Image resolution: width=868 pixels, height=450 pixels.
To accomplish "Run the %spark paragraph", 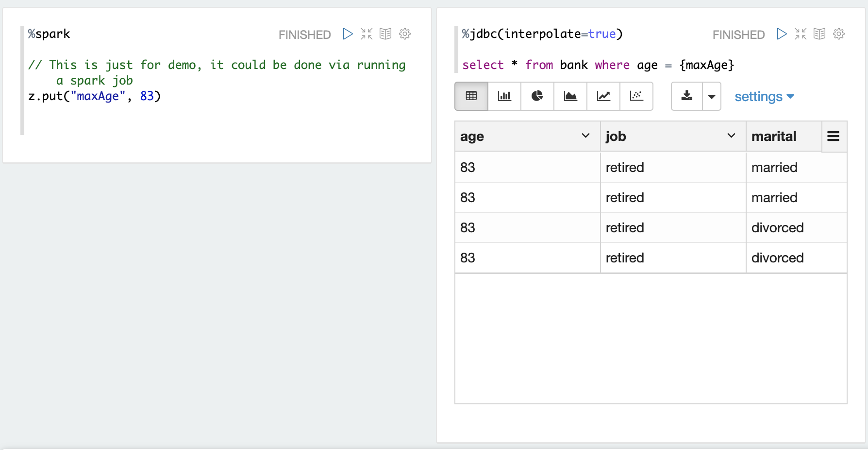I will click(x=348, y=34).
